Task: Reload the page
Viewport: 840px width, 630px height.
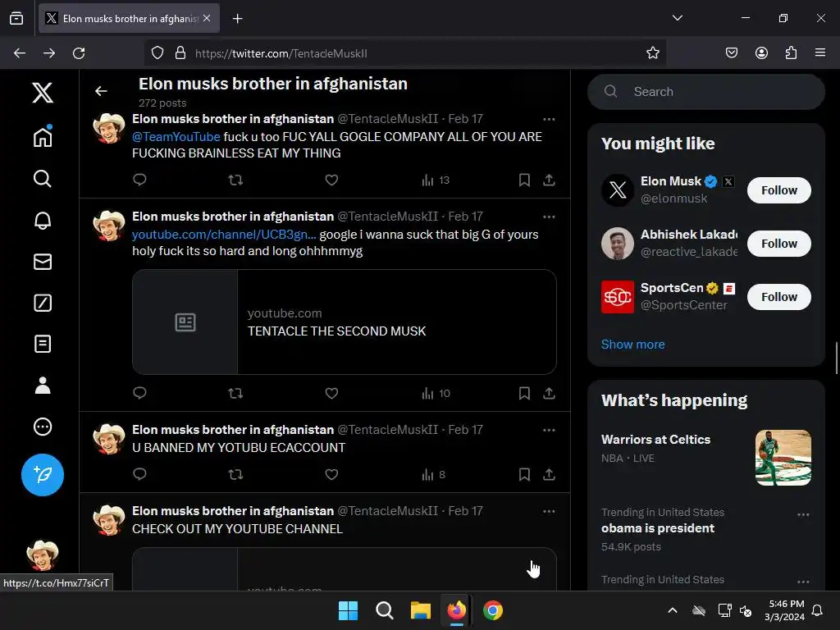Action: (x=79, y=53)
